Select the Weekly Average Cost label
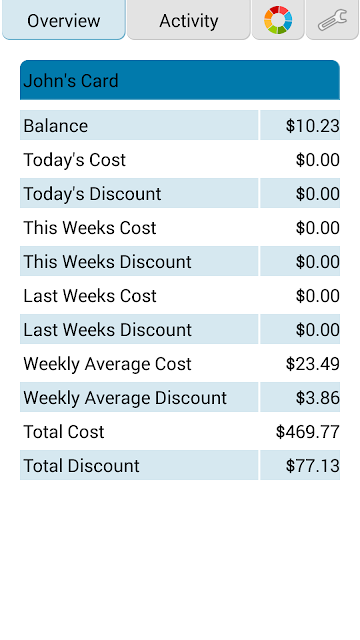The image size is (360, 640). tap(107, 364)
